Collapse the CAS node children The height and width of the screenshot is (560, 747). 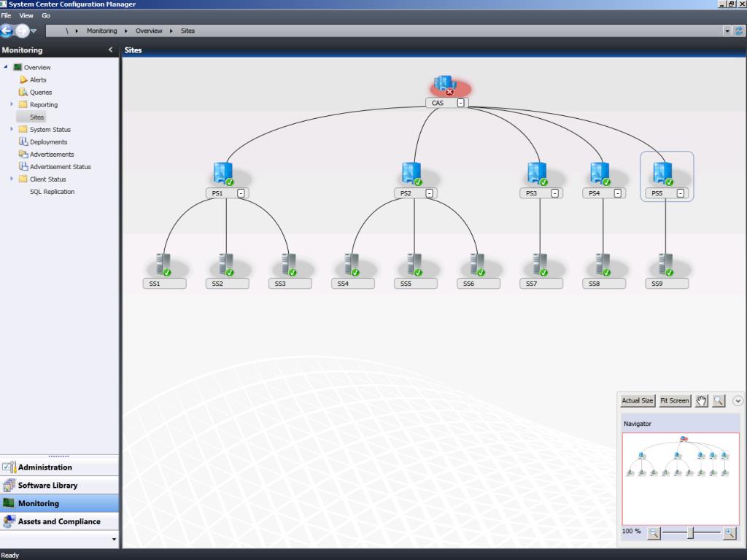tap(461, 103)
